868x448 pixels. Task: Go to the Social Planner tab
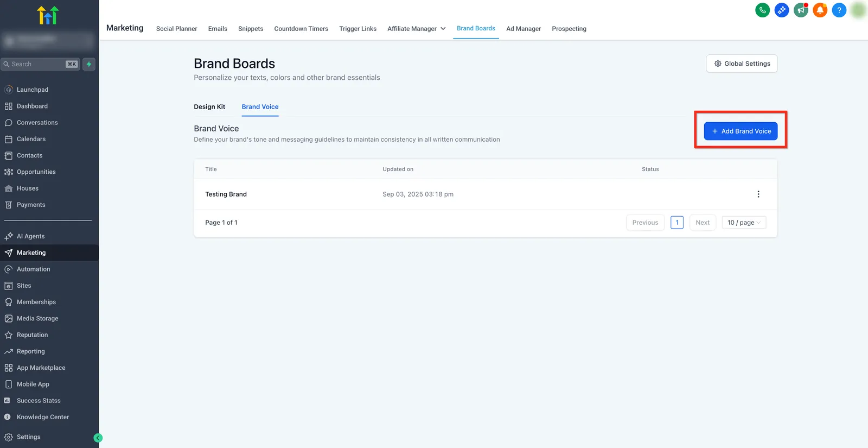click(176, 29)
